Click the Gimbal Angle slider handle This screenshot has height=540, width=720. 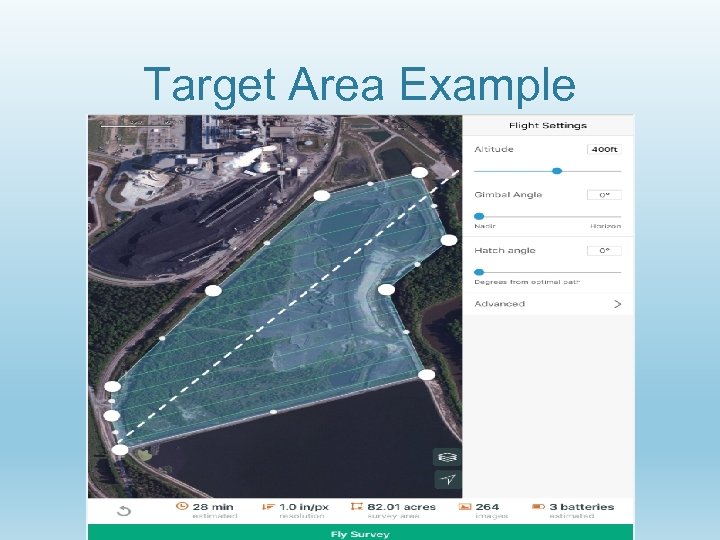coord(479,216)
